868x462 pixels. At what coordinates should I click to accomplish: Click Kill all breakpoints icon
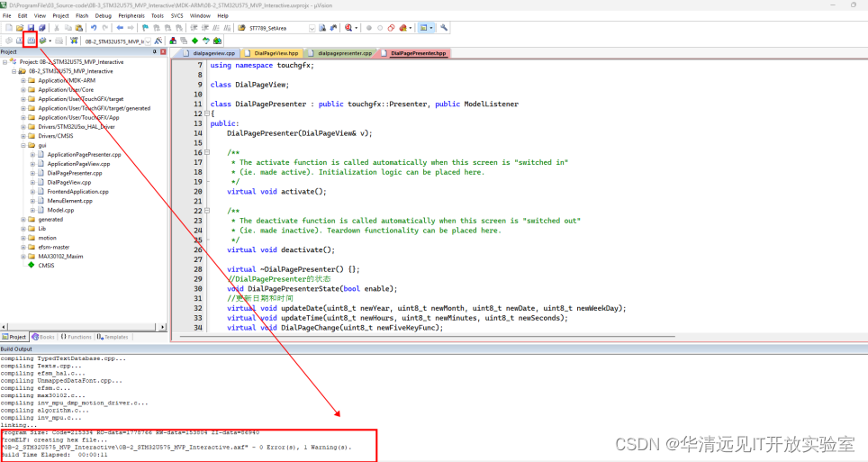402,28
